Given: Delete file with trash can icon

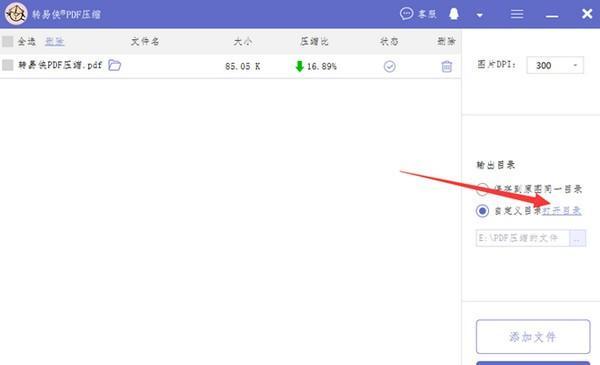Looking at the screenshot, I should click(x=447, y=66).
